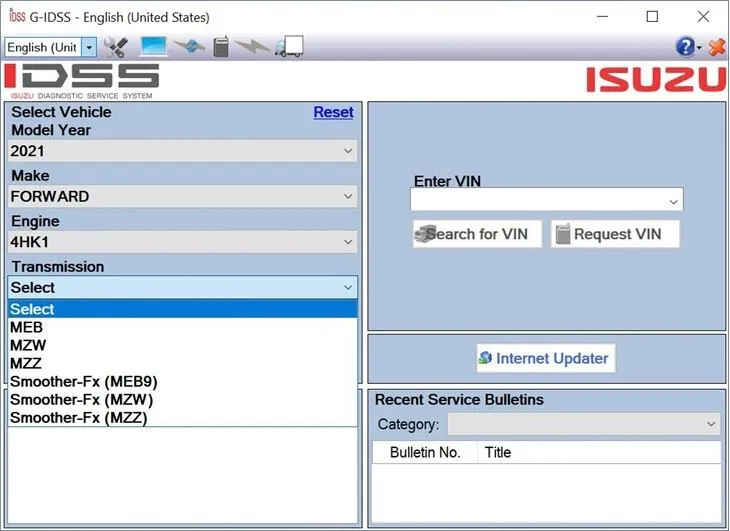Click the English (Unit language text box
Screen dimensions: 730x531
pyautogui.click(x=43, y=47)
